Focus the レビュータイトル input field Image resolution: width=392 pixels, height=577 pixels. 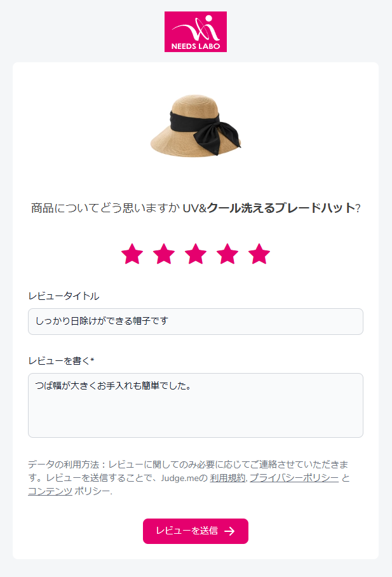tap(195, 321)
